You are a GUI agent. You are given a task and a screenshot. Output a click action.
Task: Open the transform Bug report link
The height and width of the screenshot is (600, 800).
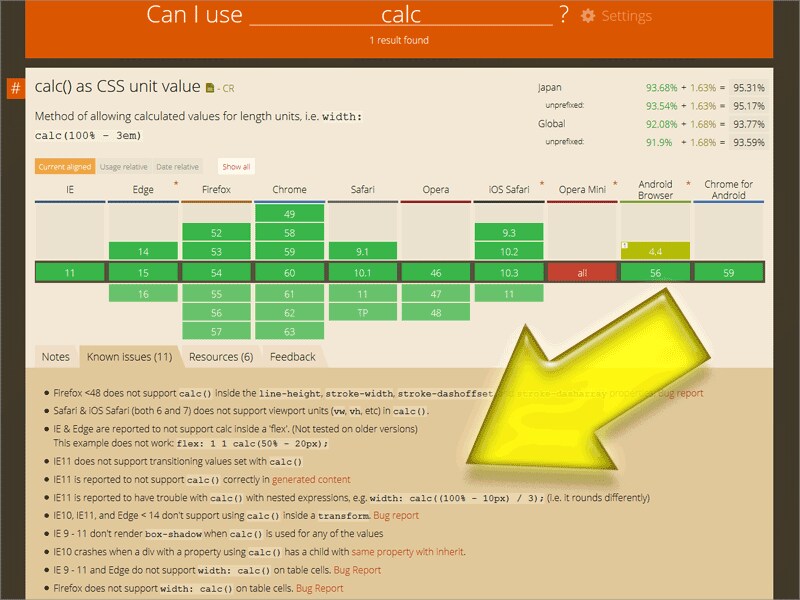(x=396, y=515)
